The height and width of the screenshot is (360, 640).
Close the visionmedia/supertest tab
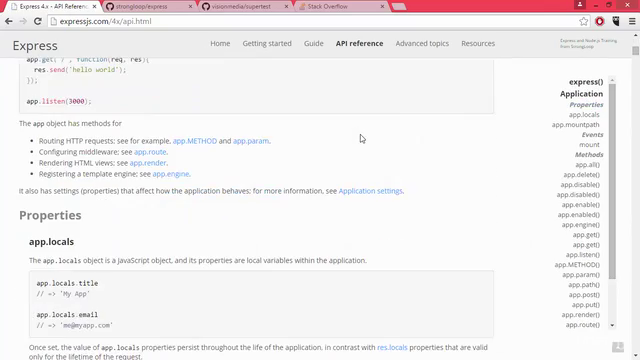pyautogui.click(x=286, y=7)
